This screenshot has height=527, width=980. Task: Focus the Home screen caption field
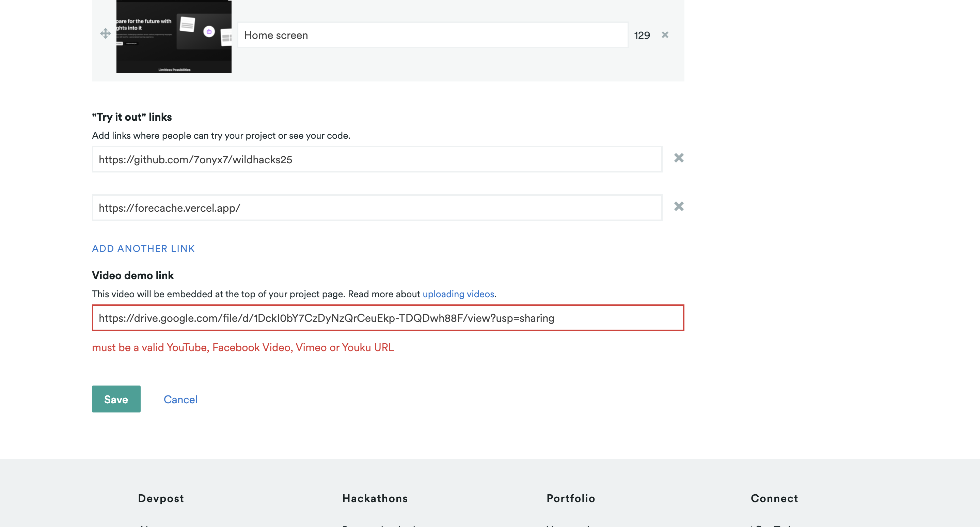(432, 35)
